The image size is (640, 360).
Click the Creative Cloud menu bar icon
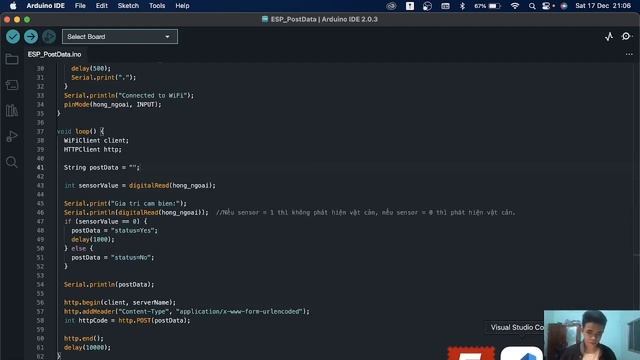click(x=391, y=6)
